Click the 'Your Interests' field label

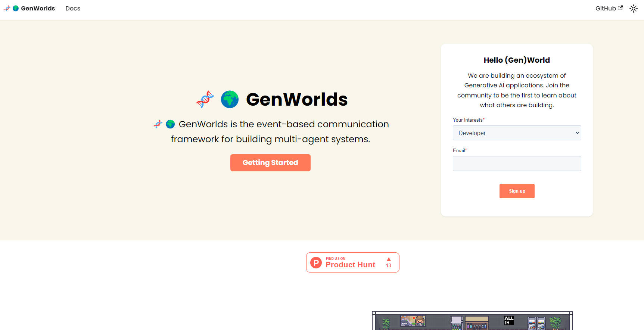pyautogui.click(x=469, y=120)
